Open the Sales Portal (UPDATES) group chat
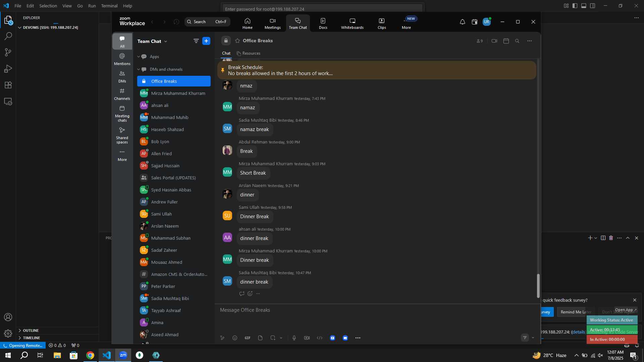This screenshot has height=362, width=644. [174, 178]
